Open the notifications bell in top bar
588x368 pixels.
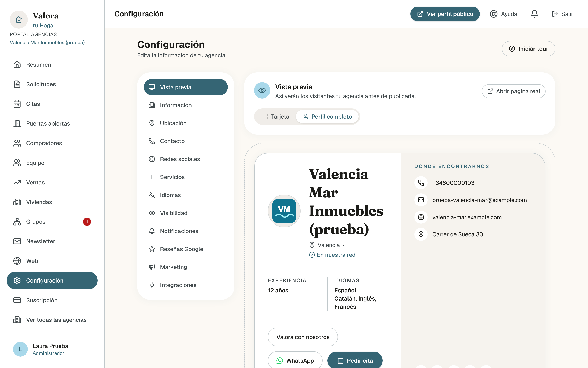[534, 14]
